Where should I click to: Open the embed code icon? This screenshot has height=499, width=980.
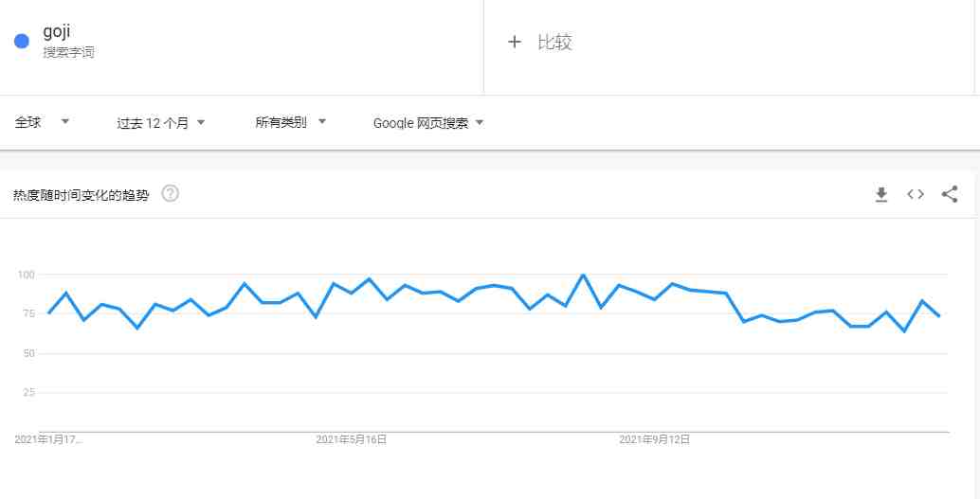pos(916,194)
